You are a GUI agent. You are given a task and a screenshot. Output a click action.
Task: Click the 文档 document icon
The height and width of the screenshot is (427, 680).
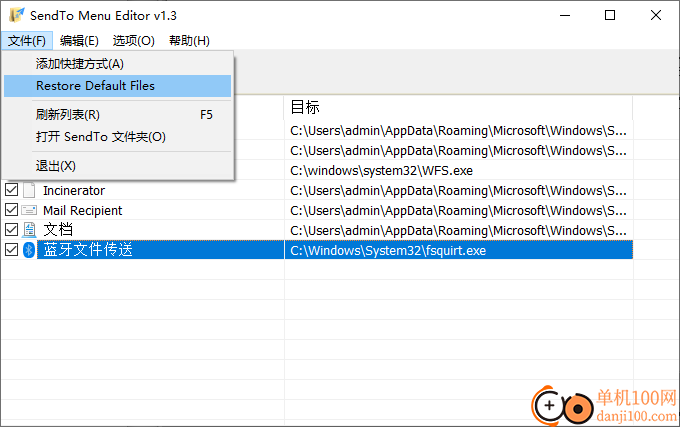29,230
